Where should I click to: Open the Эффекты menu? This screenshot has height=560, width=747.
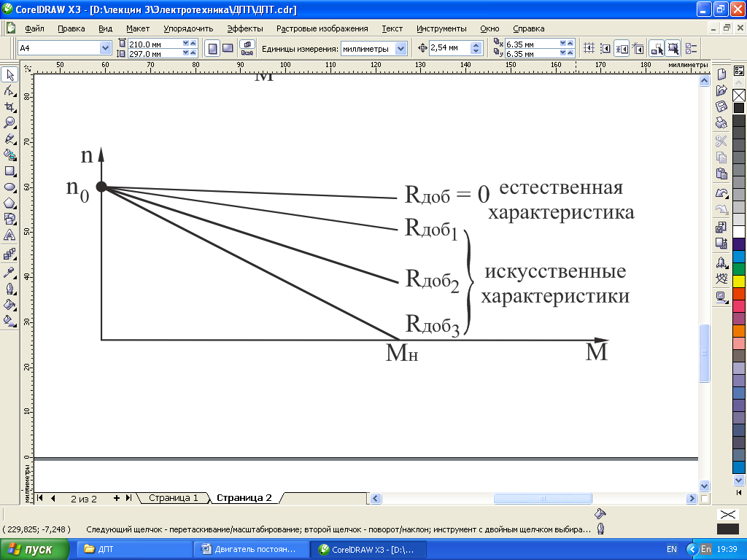point(245,28)
